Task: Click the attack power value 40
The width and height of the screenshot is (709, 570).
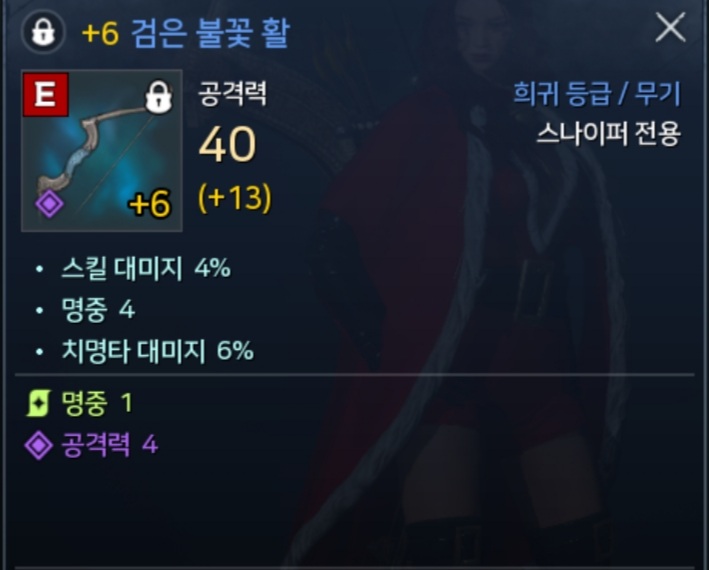Action: click(227, 145)
